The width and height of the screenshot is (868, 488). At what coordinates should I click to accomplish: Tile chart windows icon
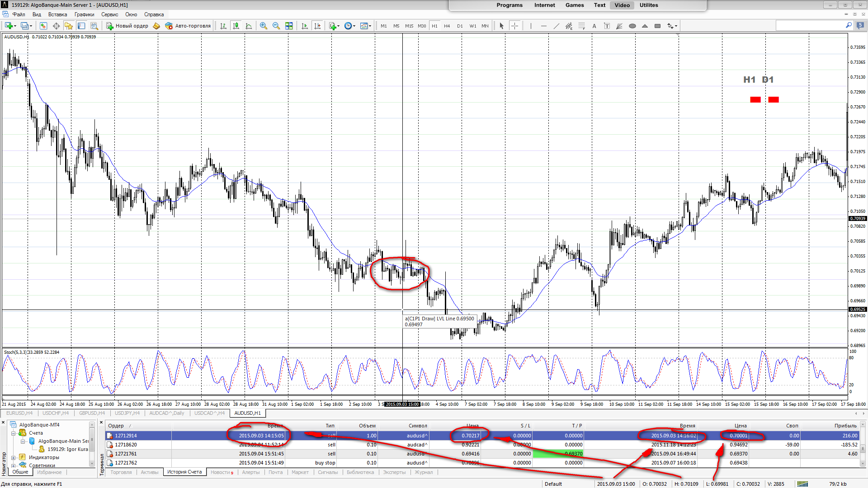289,26
